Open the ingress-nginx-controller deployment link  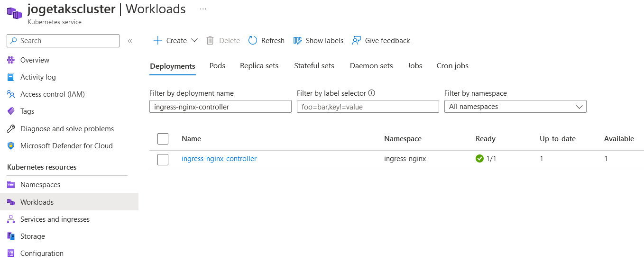click(219, 159)
